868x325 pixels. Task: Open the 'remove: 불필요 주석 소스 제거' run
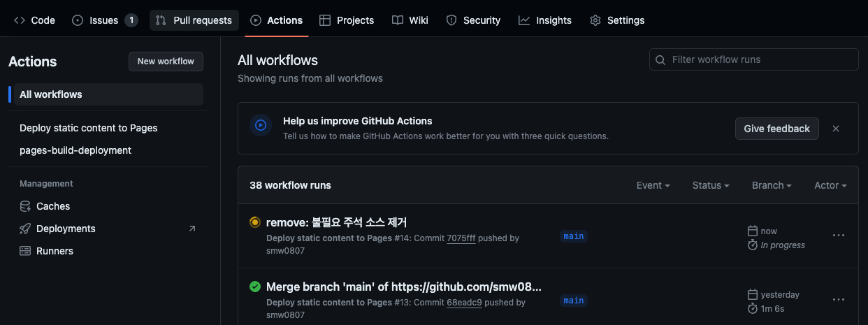coord(337,222)
